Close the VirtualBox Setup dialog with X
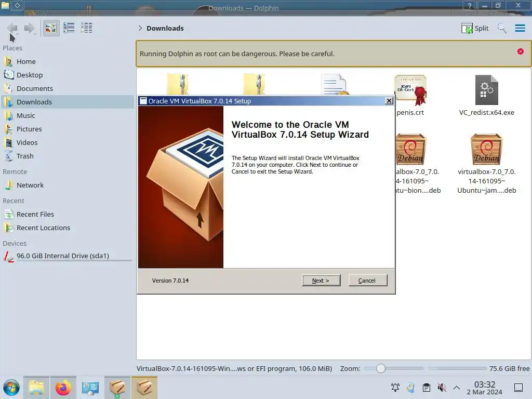 [389, 101]
